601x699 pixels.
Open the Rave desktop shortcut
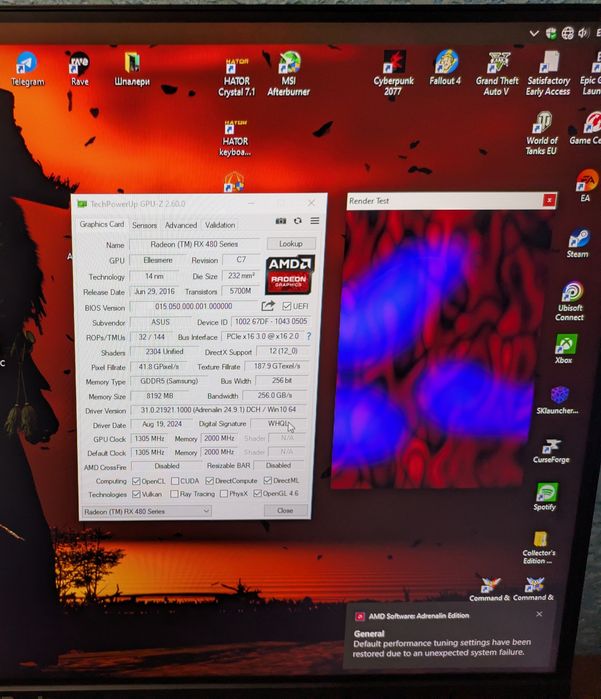click(79, 69)
